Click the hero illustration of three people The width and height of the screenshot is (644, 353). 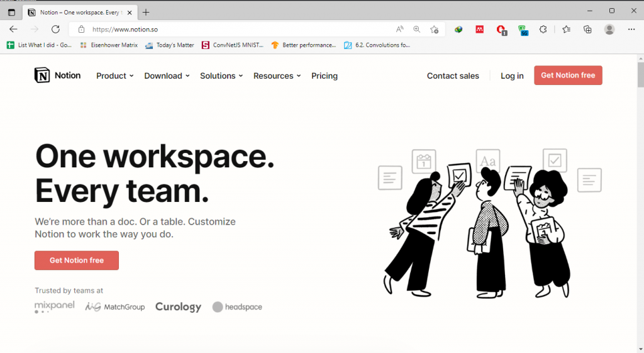pos(489,223)
